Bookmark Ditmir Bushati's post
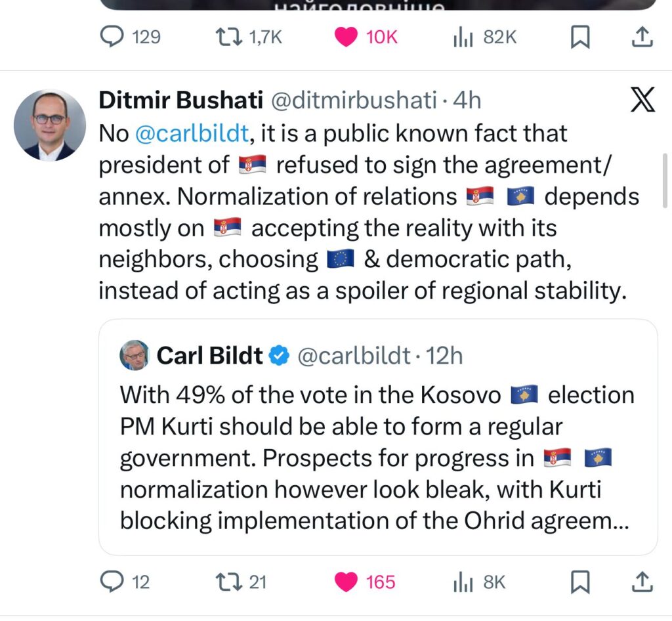The height and width of the screenshot is (621, 672). tap(579, 581)
